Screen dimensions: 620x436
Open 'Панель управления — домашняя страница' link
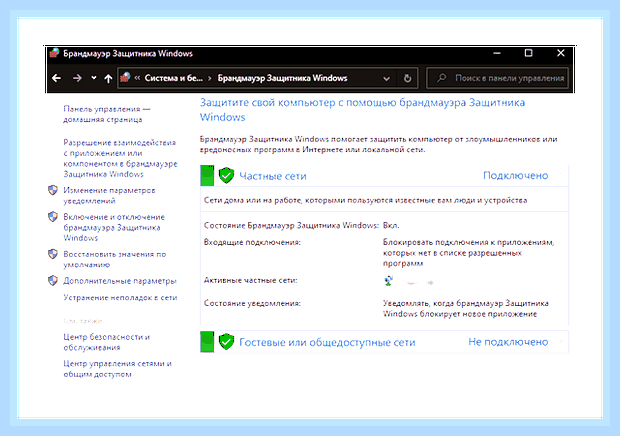click(x=107, y=114)
